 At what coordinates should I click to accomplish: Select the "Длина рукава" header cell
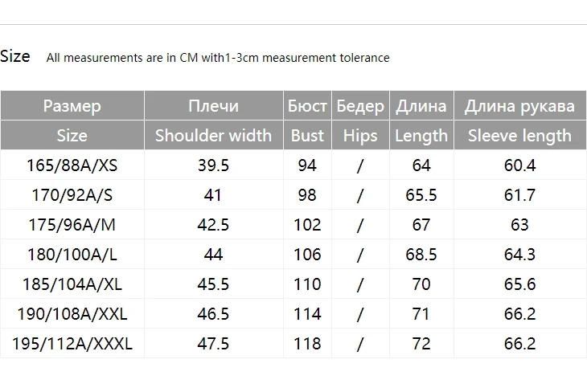click(x=519, y=106)
